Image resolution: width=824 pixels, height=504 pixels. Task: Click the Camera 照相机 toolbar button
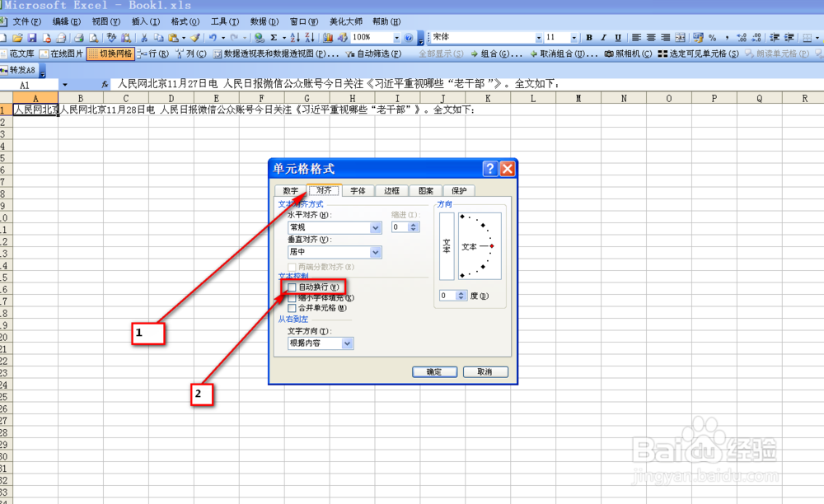click(x=628, y=54)
